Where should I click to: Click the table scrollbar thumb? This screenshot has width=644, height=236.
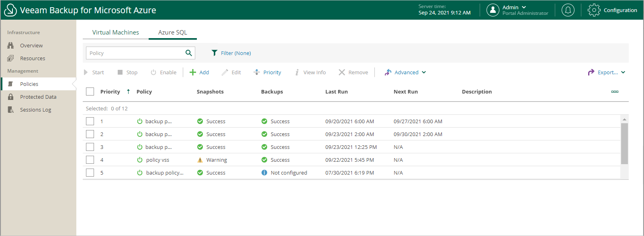tap(624, 144)
